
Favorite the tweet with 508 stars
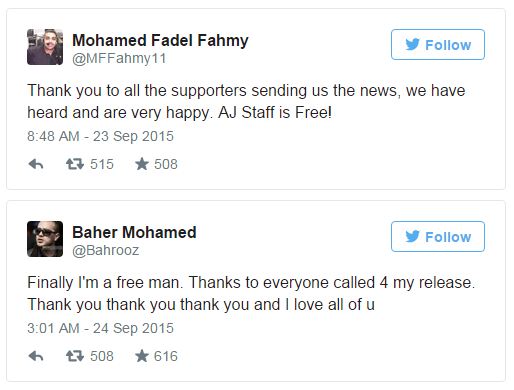click(142, 164)
